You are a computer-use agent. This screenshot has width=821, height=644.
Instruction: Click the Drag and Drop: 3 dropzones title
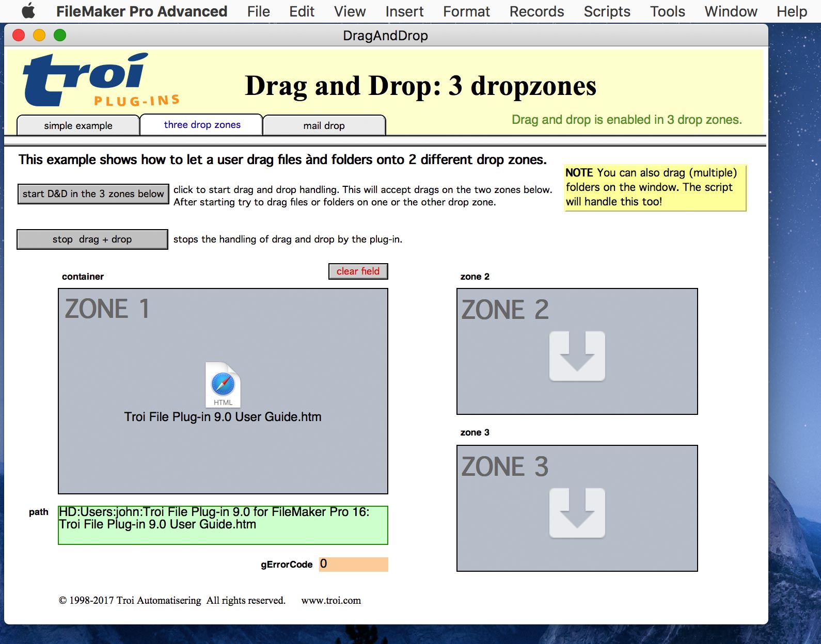pos(420,86)
